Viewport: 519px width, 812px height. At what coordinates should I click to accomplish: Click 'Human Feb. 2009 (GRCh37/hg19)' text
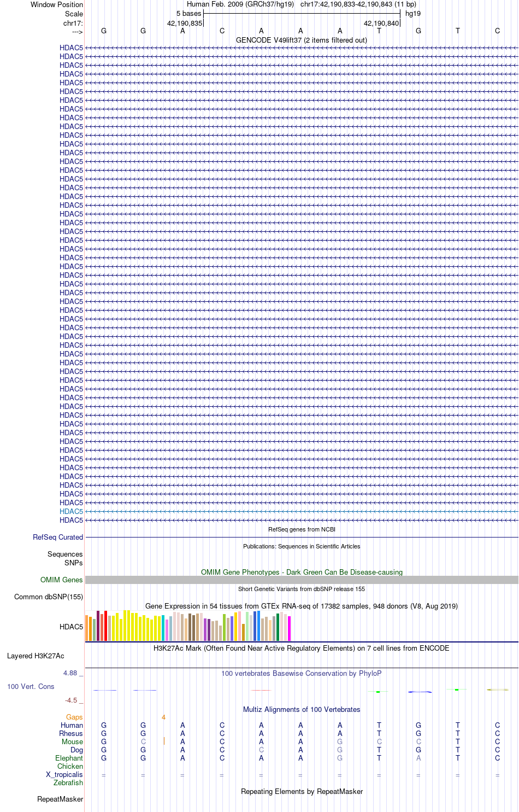240,4
